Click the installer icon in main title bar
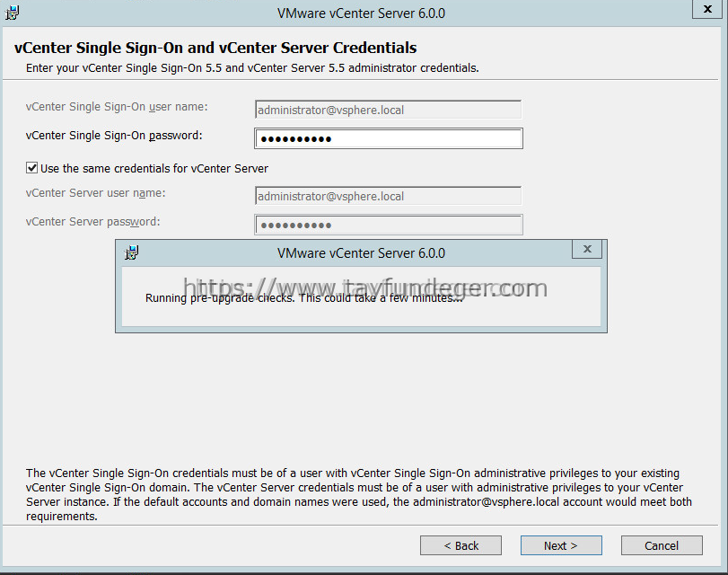 coord(12,13)
